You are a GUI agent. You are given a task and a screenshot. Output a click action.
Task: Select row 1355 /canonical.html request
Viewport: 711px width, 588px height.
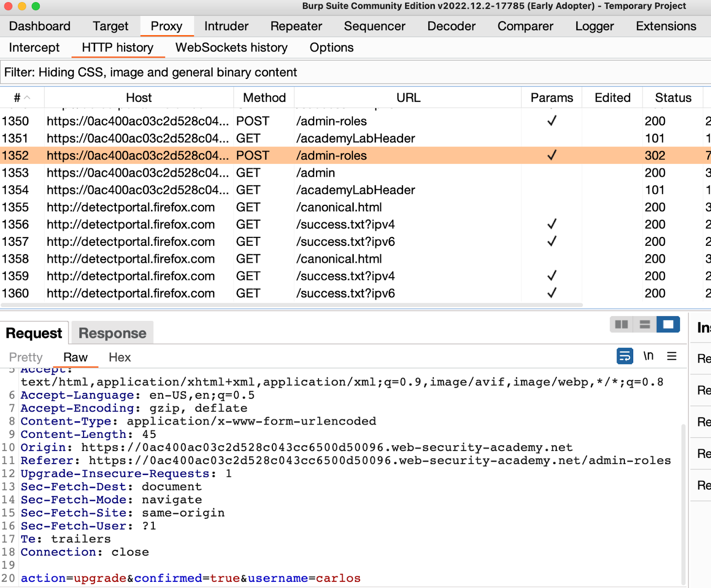pos(355,207)
